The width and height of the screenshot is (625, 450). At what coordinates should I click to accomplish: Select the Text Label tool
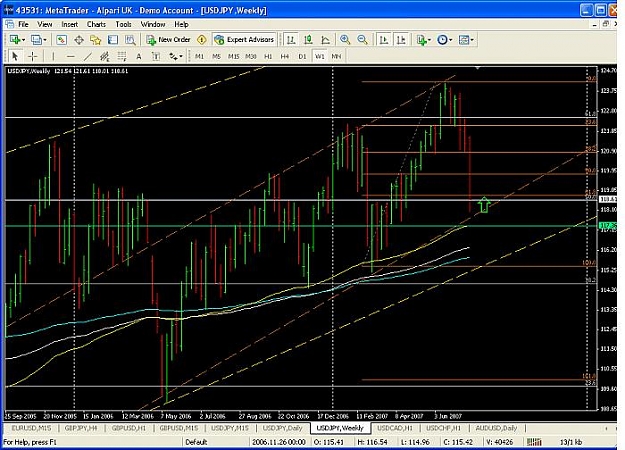156,57
